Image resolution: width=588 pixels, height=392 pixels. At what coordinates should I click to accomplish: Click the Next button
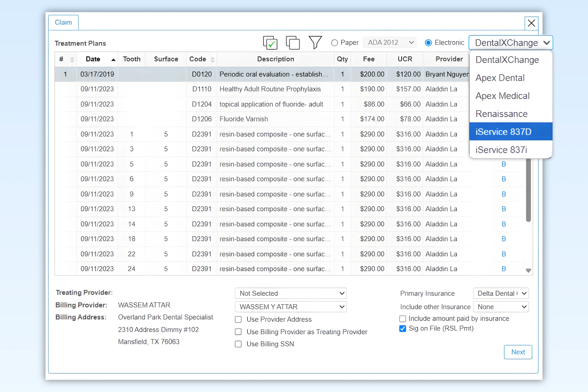518,352
